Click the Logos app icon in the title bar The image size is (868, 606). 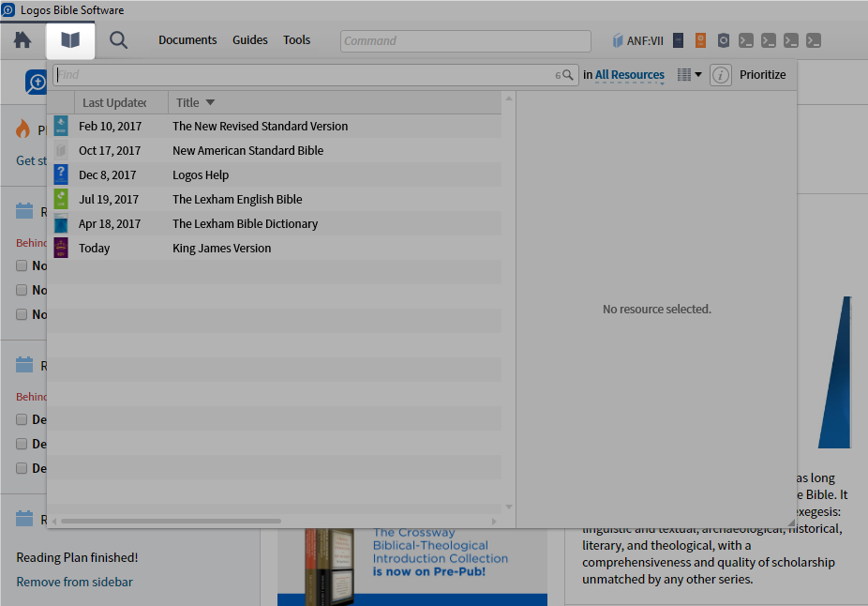click(x=7, y=10)
